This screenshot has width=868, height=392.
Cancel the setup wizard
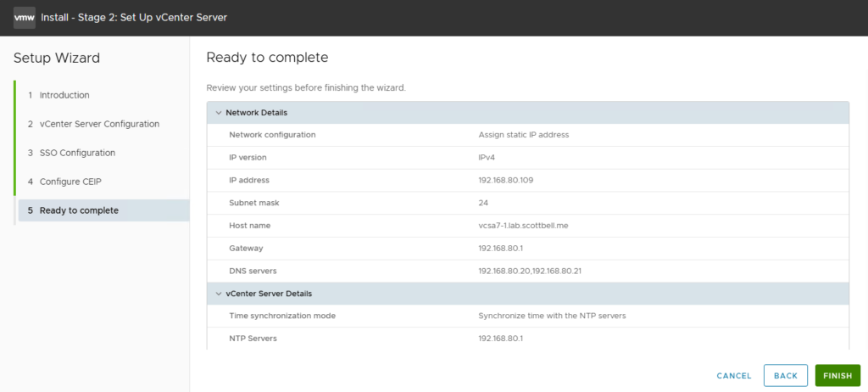[x=733, y=376]
